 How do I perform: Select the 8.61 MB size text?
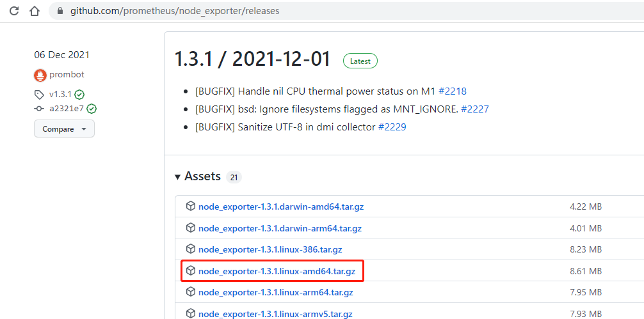click(x=586, y=270)
